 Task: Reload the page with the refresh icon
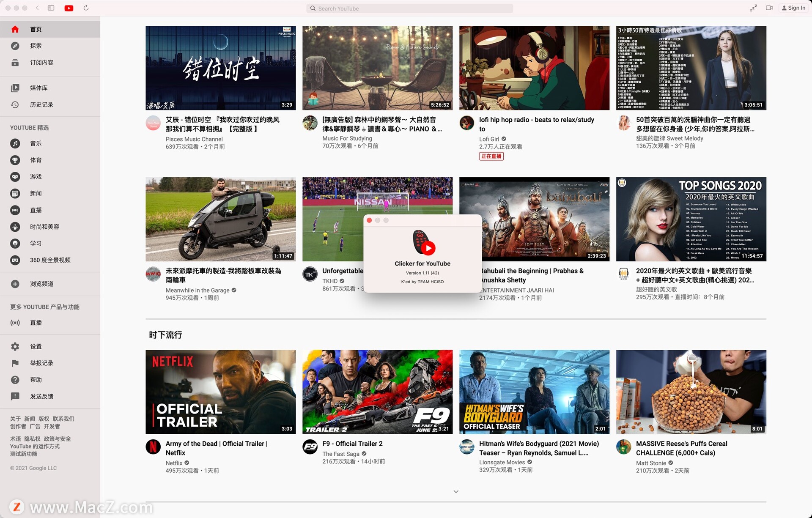pyautogui.click(x=86, y=8)
